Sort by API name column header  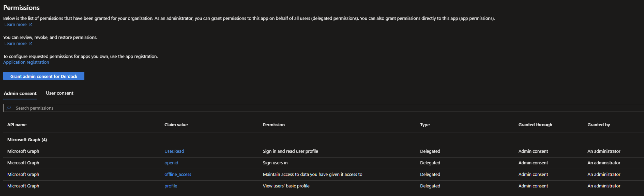pyautogui.click(x=17, y=125)
